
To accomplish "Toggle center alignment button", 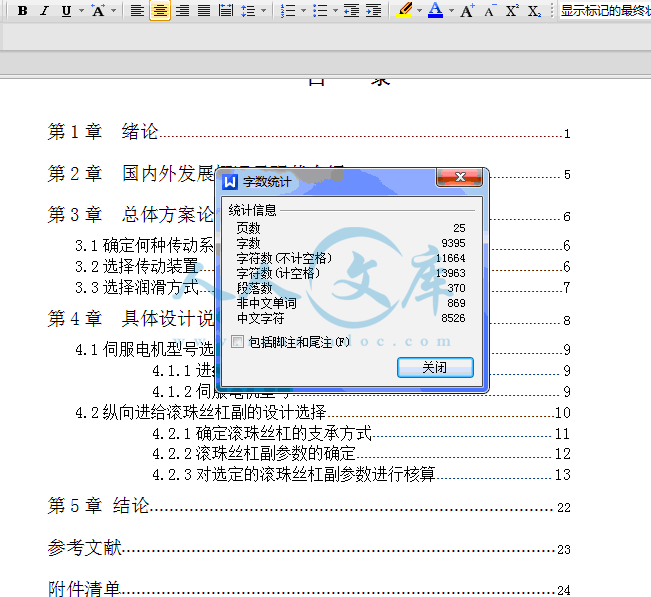I will pos(160,10).
